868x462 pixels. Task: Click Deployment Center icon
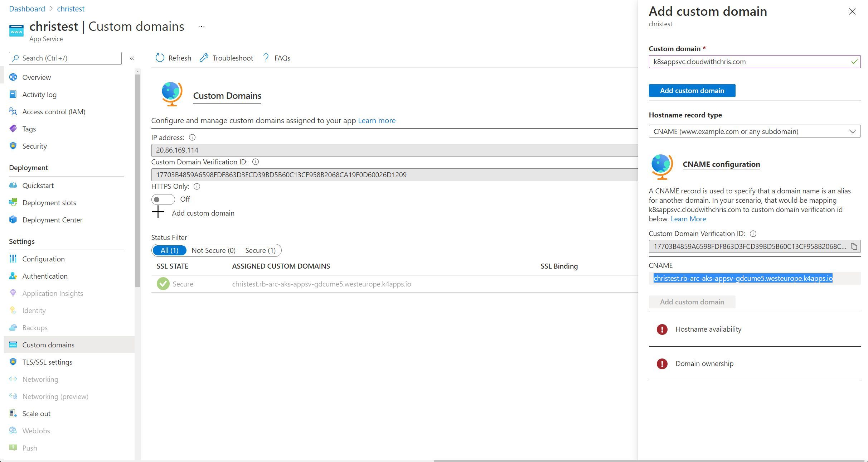click(x=13, y=220)
